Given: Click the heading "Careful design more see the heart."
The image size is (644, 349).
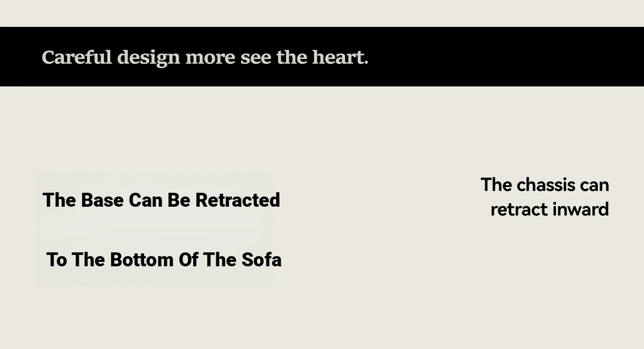Looking at the screenshot, I should 205,57.
